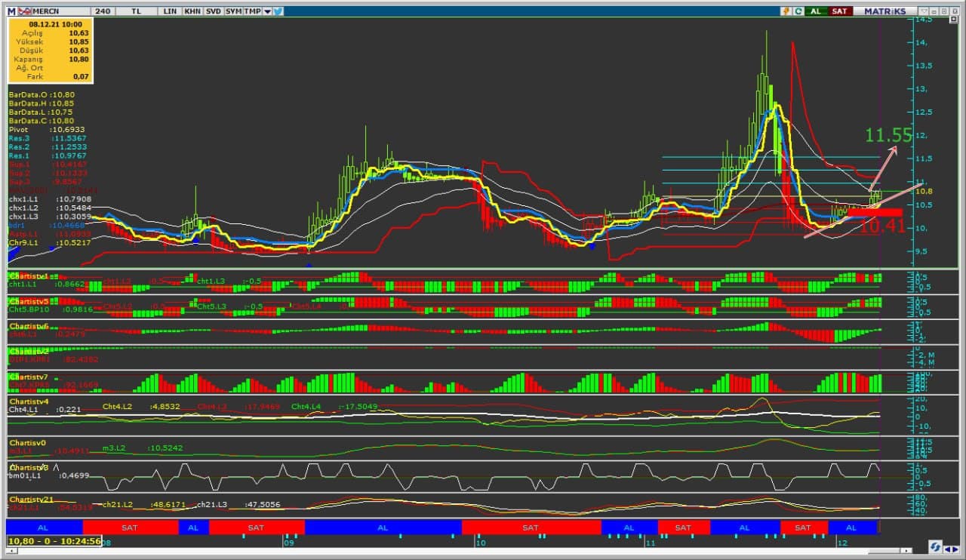This screenshot has width=966, height=560.
Task: Select the TMP toolbar item
Action: [253, 11]
